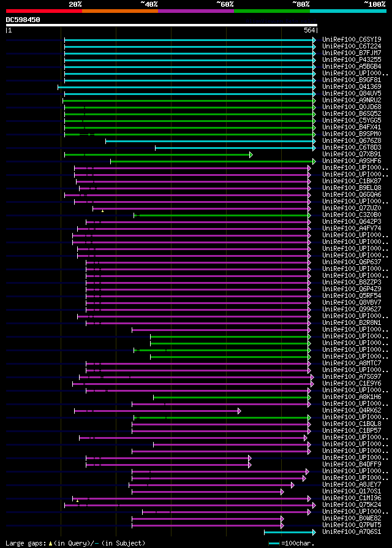This screenshot has height=548, width=392.
Task: Click the UniRef100_Q6P637 label
Action: (352, 262)
